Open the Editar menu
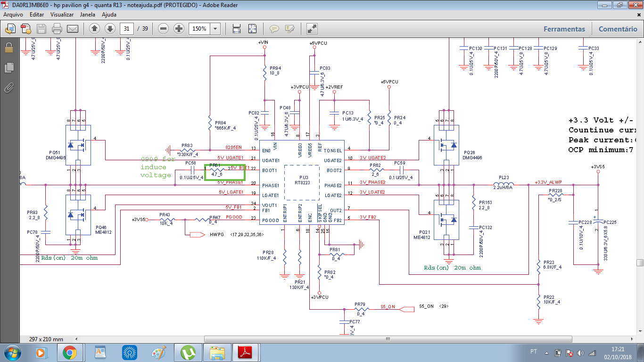 (37, 15)
